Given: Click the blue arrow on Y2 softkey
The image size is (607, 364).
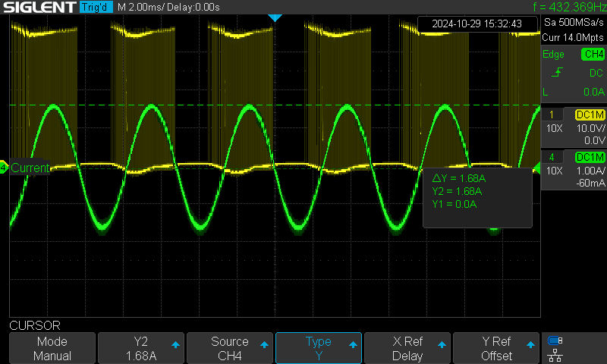Looking at the screenshot, I should [175, 344].
